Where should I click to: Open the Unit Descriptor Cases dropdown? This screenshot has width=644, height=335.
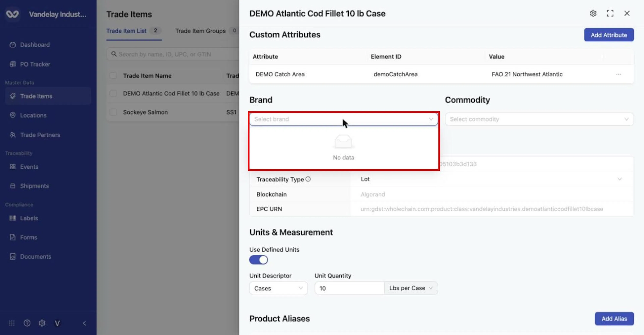(278, 288)
